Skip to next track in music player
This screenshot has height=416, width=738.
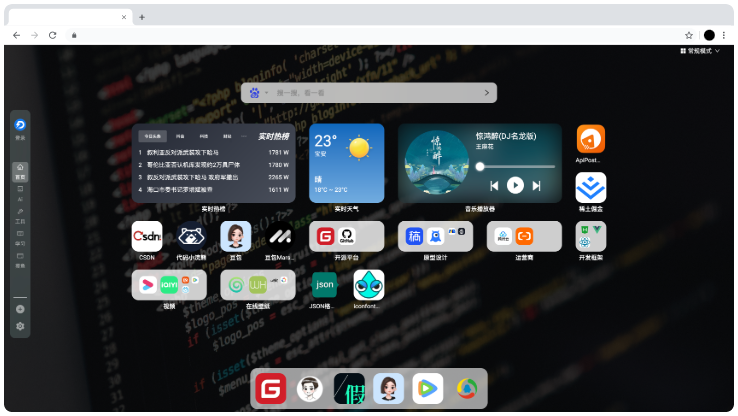click(537, 186)
